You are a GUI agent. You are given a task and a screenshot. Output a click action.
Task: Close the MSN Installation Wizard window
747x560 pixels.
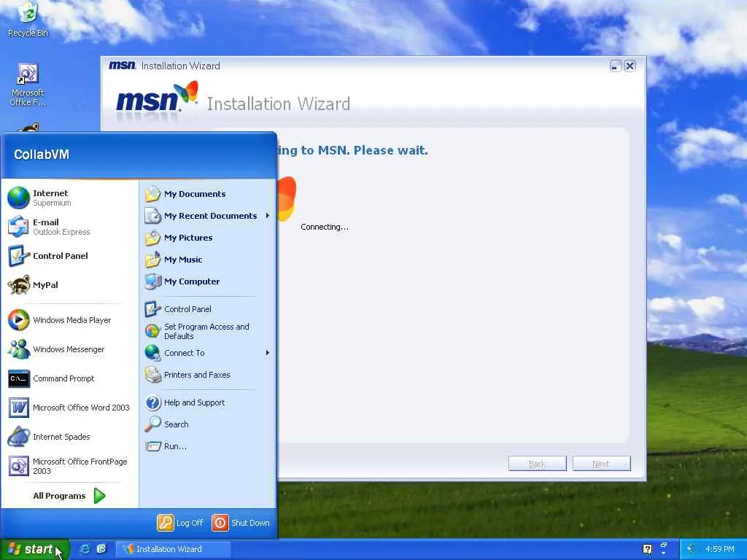(630, 66)
